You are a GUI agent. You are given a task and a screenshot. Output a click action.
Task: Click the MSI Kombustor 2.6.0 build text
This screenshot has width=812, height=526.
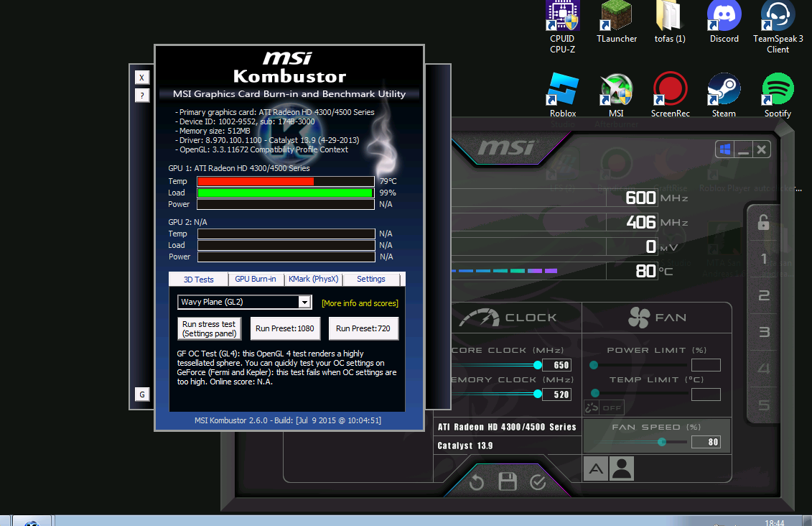coord(288,420)
